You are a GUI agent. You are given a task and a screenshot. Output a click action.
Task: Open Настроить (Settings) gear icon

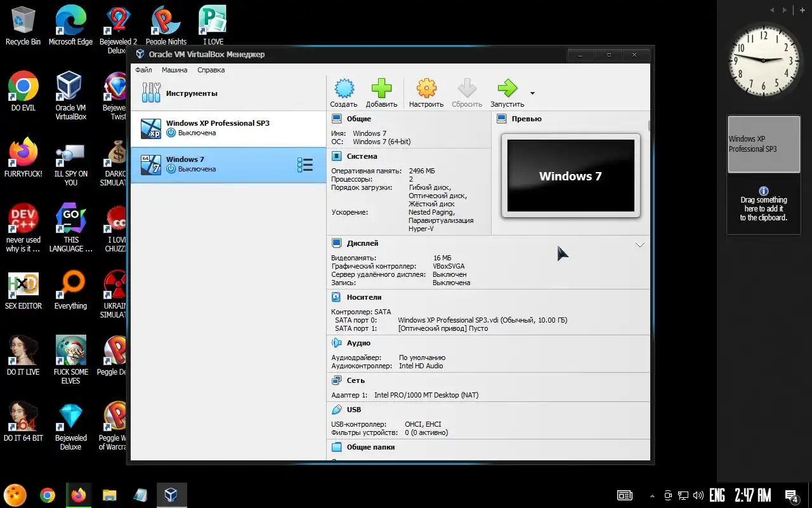point(426,93)
